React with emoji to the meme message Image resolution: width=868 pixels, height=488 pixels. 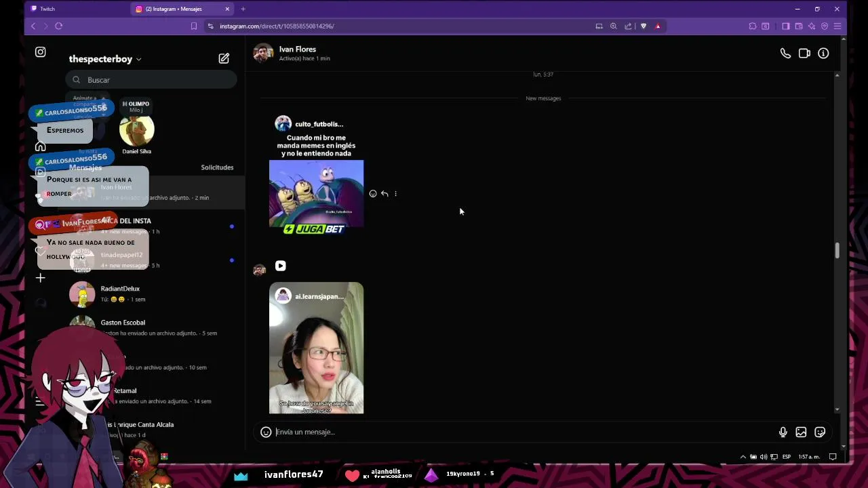click(373, 194)
